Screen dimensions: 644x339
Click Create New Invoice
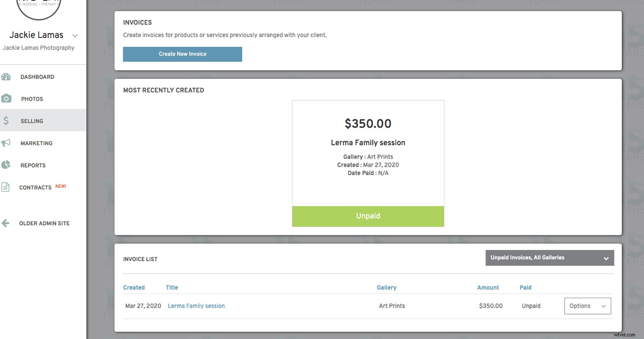pyautogui.click(x=182, y=54)
